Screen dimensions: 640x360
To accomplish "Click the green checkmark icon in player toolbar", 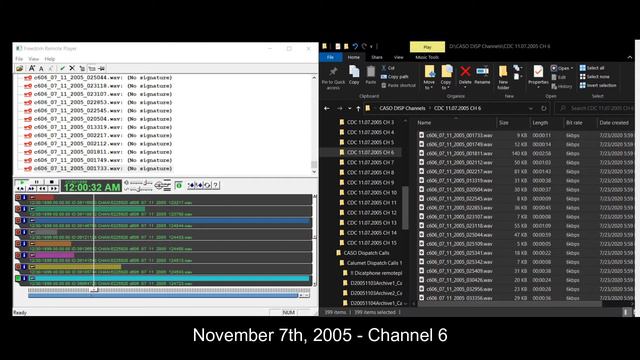I will [x=62, y=68].
